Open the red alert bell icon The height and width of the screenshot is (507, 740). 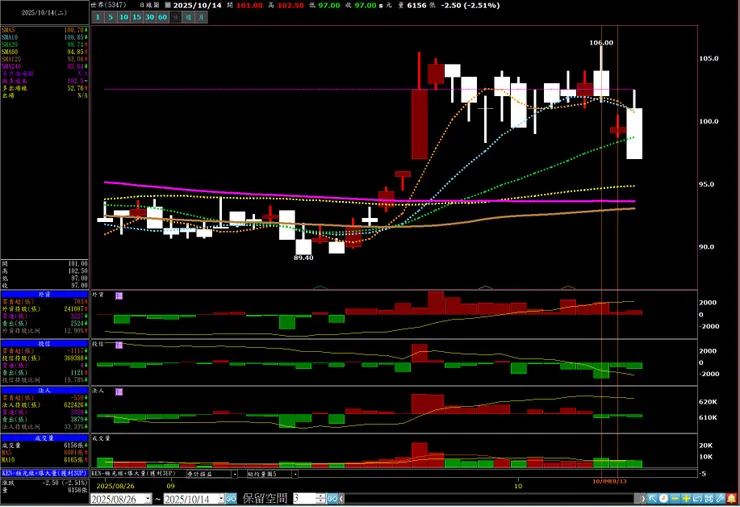(732, 499)
